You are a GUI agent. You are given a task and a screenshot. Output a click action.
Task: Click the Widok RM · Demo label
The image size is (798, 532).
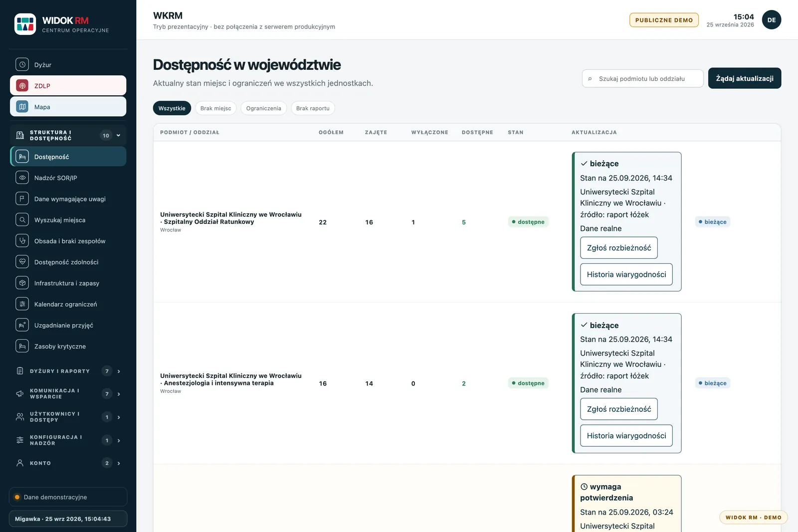pos(753,518)
